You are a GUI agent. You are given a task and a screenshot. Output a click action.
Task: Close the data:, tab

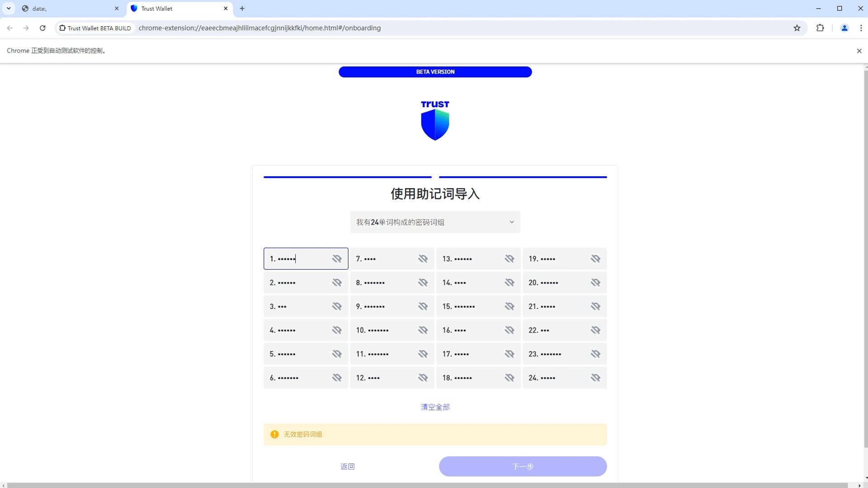[x=117, y=9]
